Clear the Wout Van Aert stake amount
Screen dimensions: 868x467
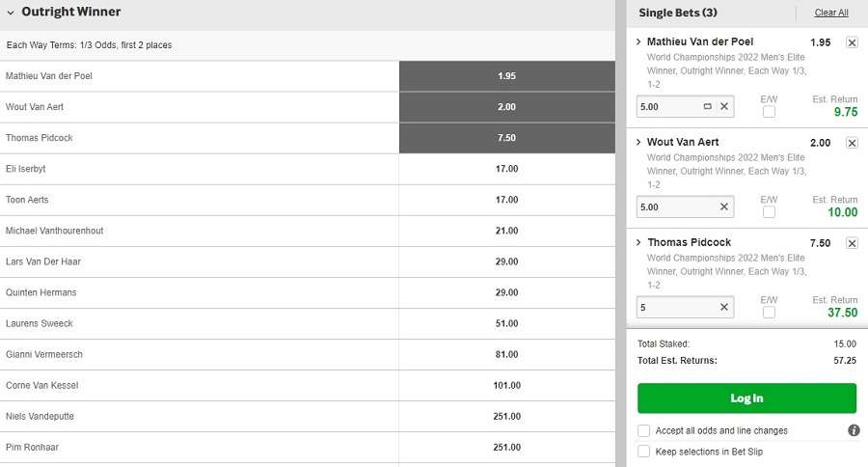click(x=724, y=206)
